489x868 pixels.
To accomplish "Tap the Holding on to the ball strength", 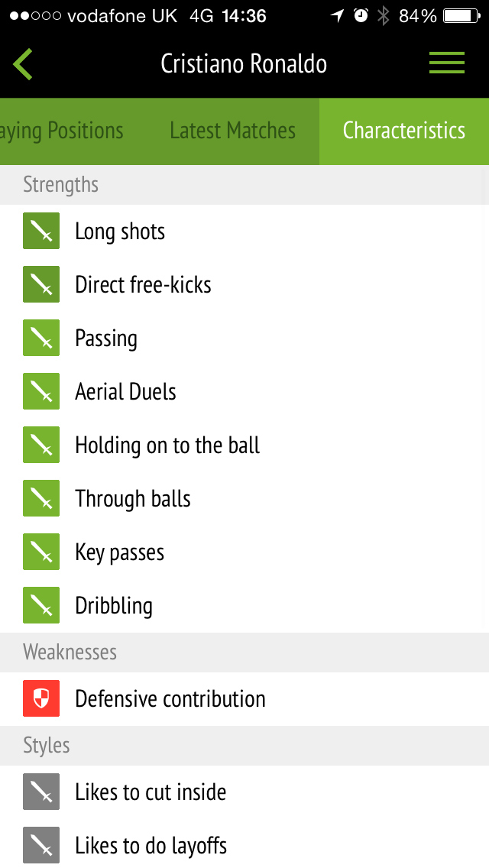I will pyautogui.click(x=167, y=445).
